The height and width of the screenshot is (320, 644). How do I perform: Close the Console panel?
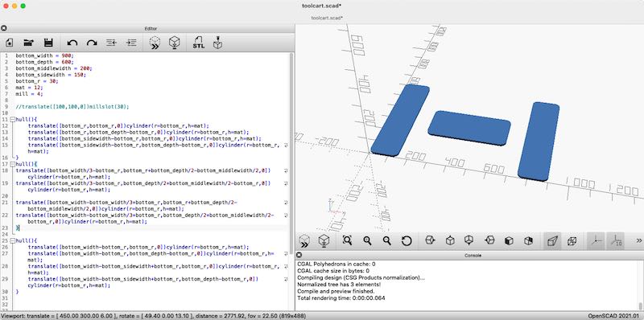[x=299, y=255]
